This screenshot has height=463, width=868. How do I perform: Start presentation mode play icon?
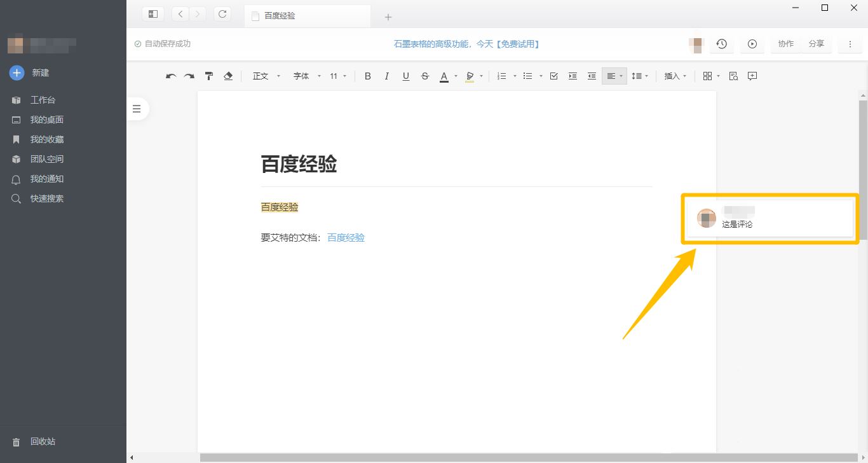point(752,44)
